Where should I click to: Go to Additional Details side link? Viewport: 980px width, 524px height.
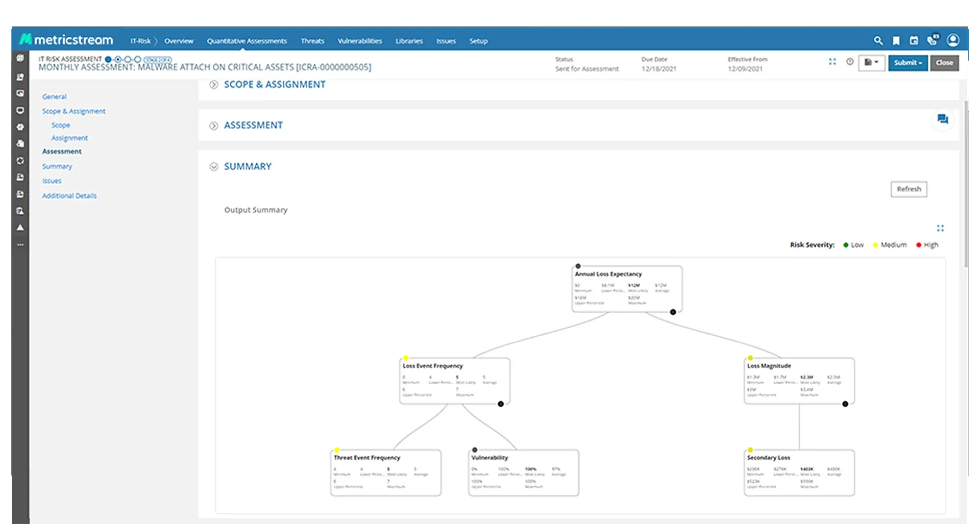click(x=69, y=196)
